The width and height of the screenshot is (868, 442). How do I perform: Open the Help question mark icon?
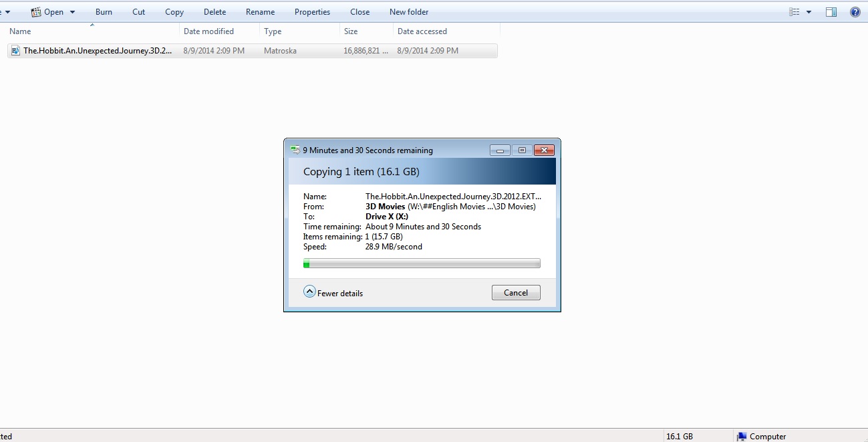pos(855,12)
